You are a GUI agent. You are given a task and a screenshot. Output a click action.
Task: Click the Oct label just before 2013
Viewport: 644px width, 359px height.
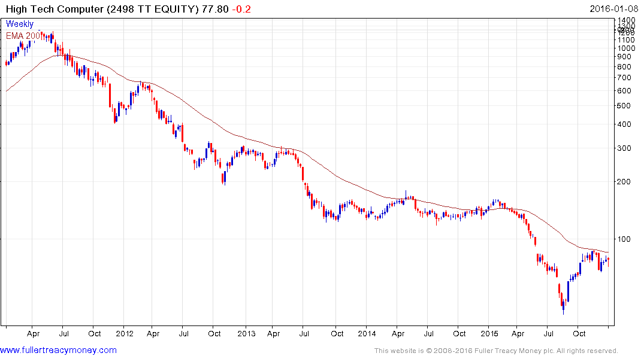(214, 333)
